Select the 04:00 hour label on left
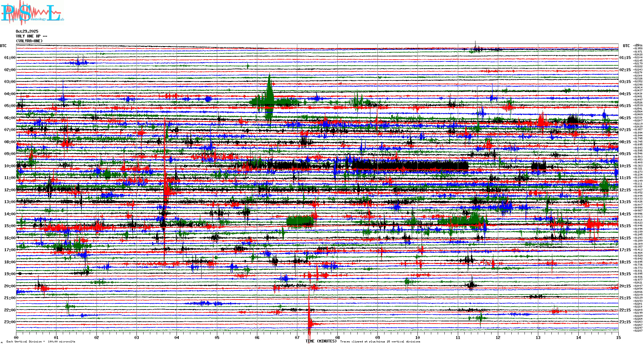The height and width of the screenshot is (346, 644). 10,94
